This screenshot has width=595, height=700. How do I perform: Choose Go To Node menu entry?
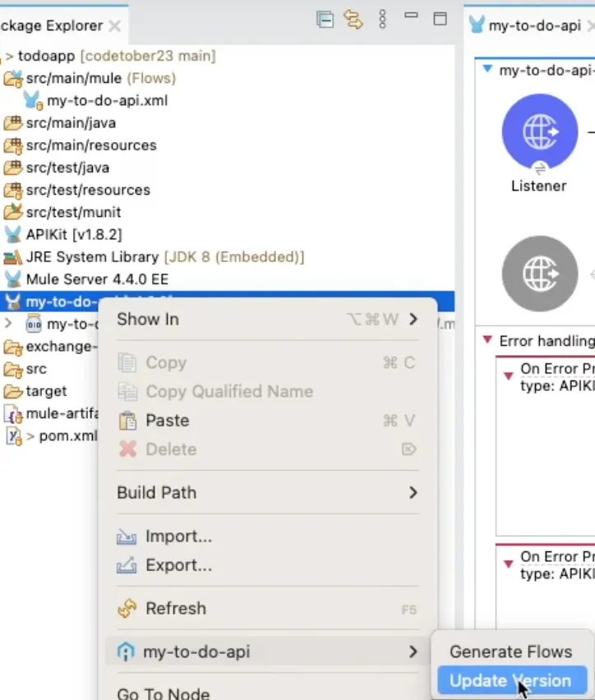click(x=267, y=692)
